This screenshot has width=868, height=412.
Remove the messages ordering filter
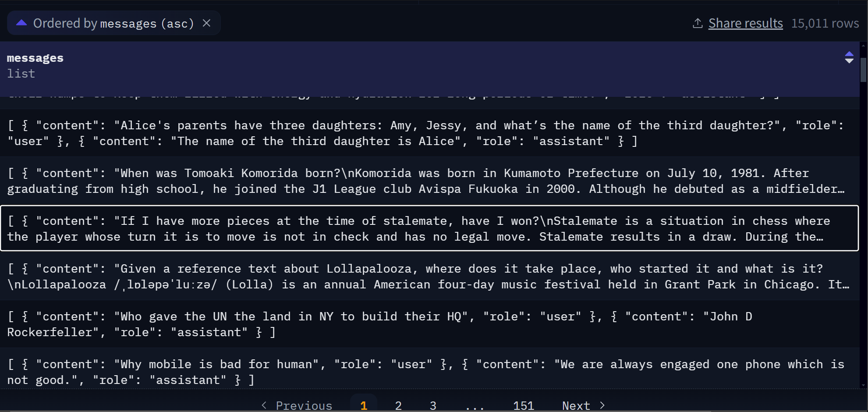(206, 23)
